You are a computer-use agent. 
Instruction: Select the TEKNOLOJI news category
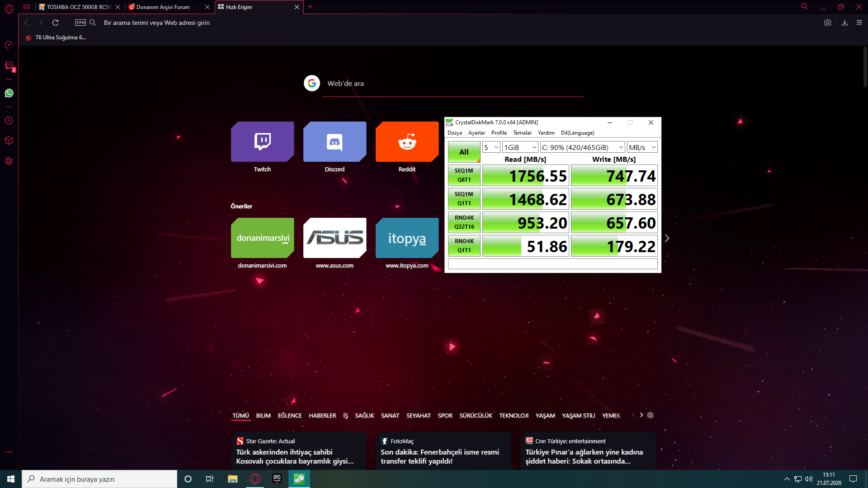[x=514, y=416]
